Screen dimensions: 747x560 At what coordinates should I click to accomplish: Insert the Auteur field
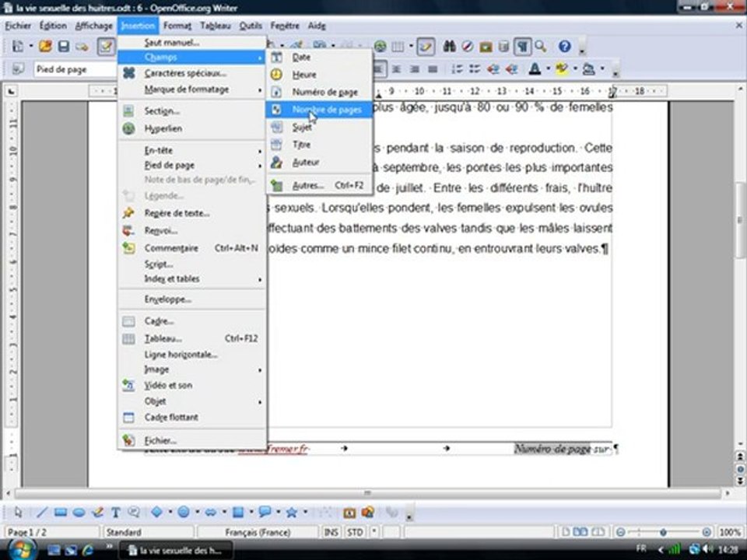point(319,163)
